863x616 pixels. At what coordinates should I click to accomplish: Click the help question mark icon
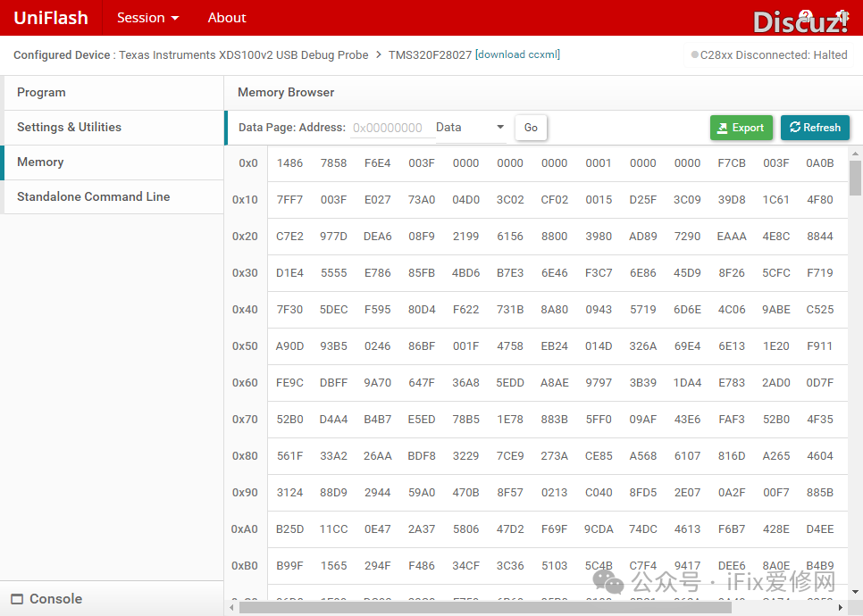805,17
